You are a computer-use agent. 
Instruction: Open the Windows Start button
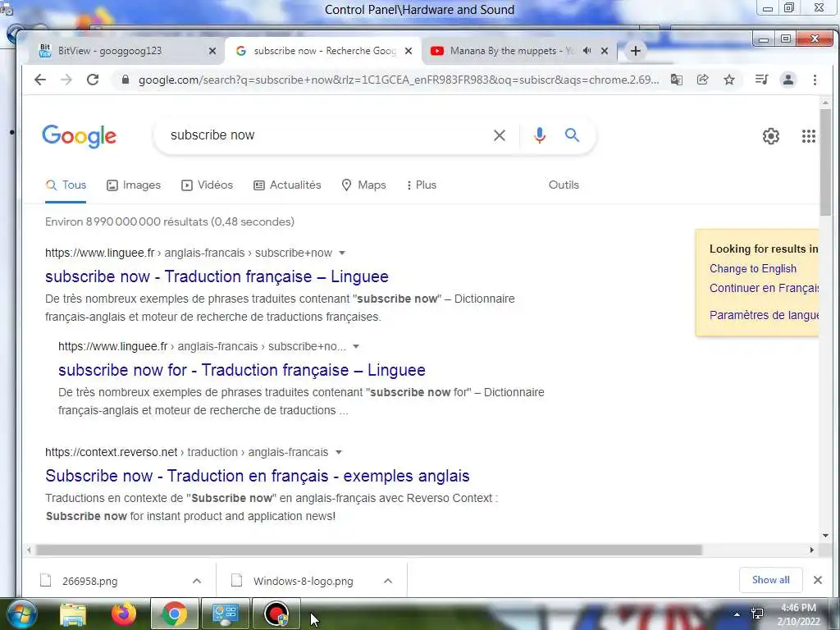(x=21, y=614)
